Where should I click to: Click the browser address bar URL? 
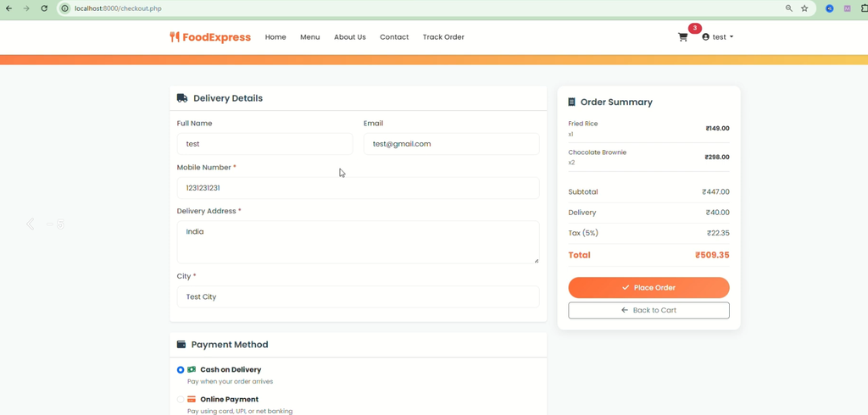119,8
